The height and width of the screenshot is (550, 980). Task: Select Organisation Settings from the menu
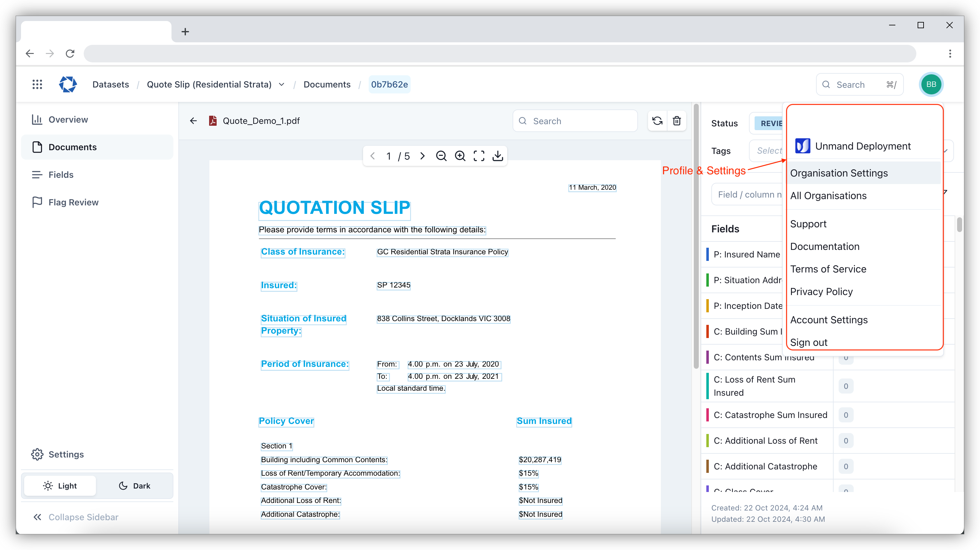click(x=839, y=173)
